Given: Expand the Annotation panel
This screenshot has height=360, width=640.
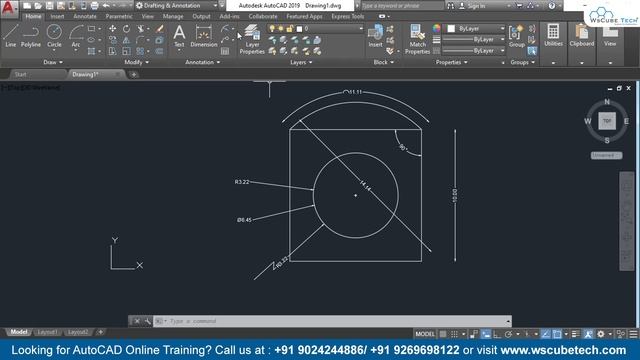Looking at the screenshot, I should [203, 62].
